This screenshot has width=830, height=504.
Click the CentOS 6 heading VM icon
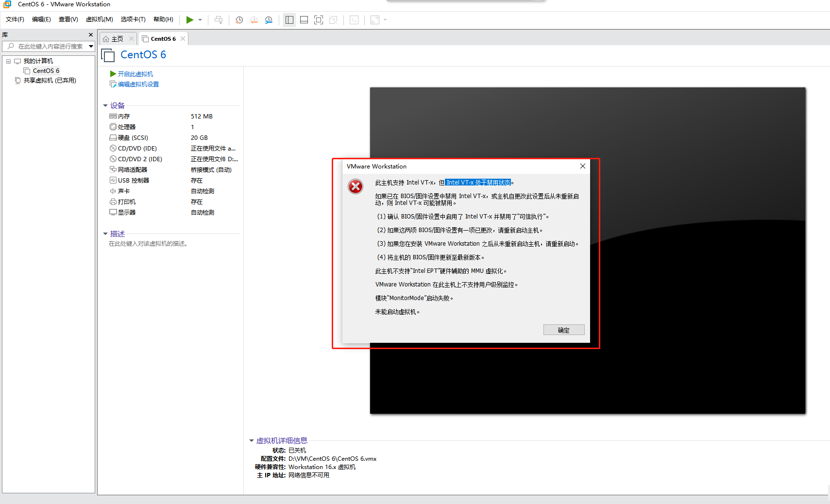(108, 55)
